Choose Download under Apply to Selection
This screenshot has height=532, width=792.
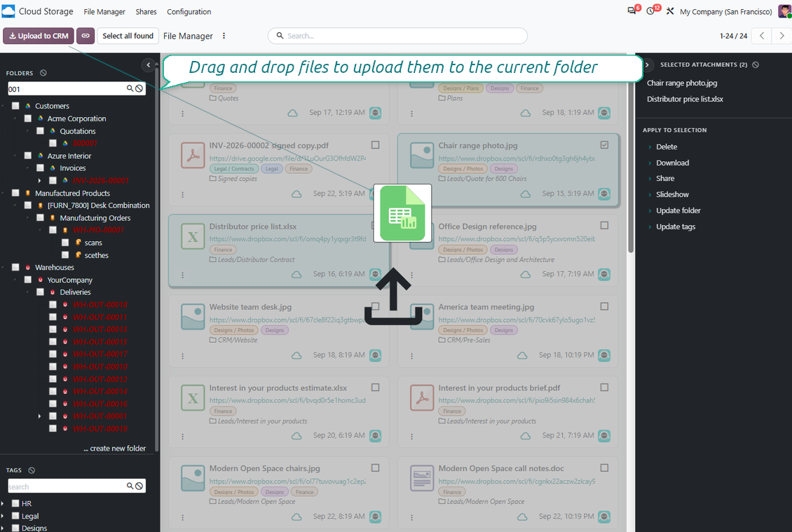coord(672,163)
